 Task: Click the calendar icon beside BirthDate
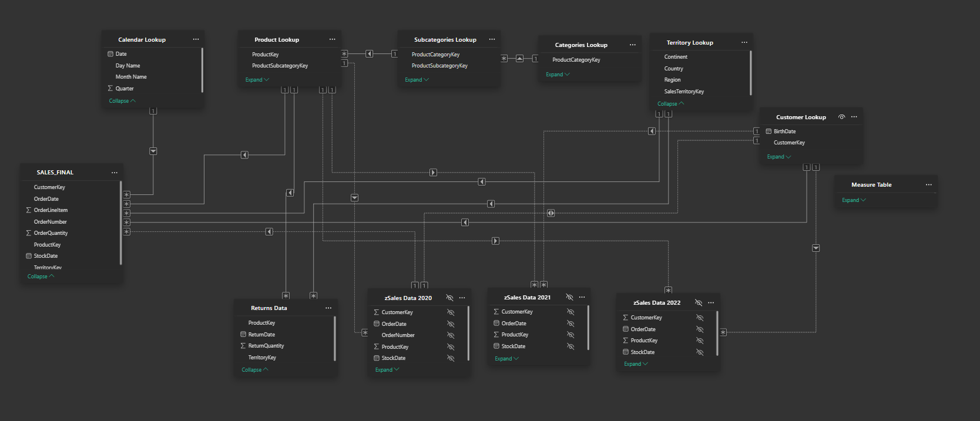tap(768, 131)
